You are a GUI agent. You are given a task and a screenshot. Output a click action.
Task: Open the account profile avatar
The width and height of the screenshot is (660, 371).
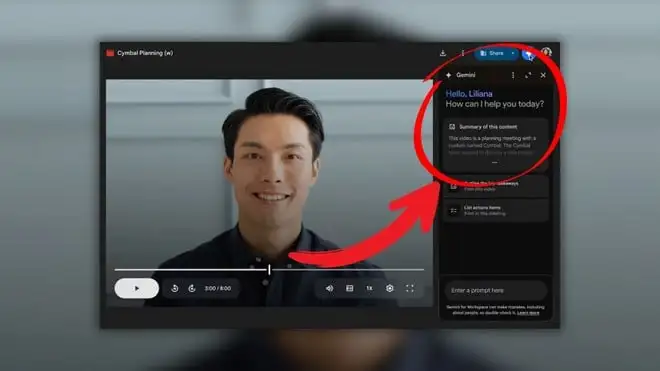tap(547, 52)
